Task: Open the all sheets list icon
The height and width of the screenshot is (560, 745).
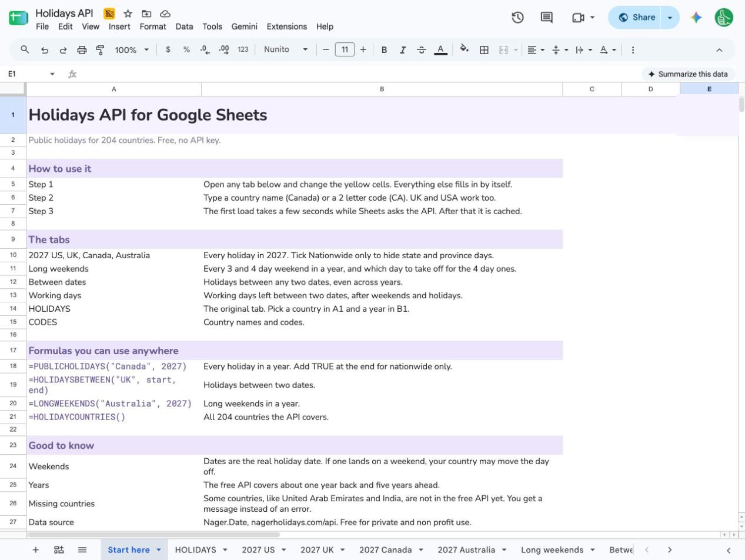Action: click(82, 549)
